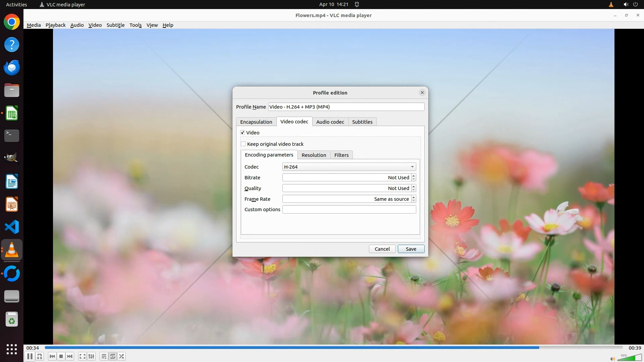Save the profile edits
This screenshot has width=644, height=362.
pyautogui.click(x=411, y=249)
